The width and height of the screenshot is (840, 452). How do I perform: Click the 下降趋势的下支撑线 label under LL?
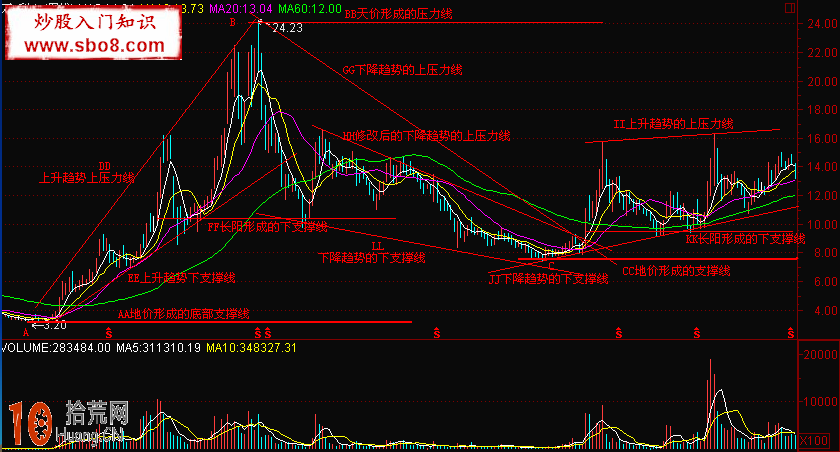pyautogui.click(x=372, y=258)
